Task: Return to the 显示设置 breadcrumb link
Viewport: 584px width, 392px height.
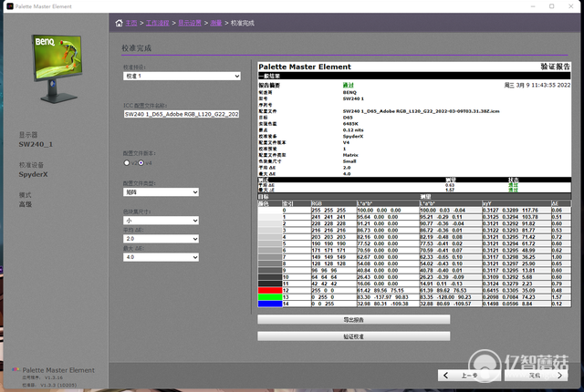Action: (x=190, y=23)
